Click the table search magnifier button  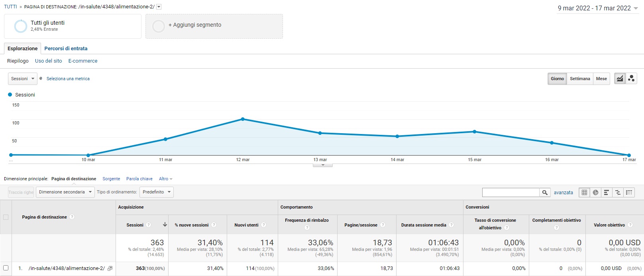545,193
